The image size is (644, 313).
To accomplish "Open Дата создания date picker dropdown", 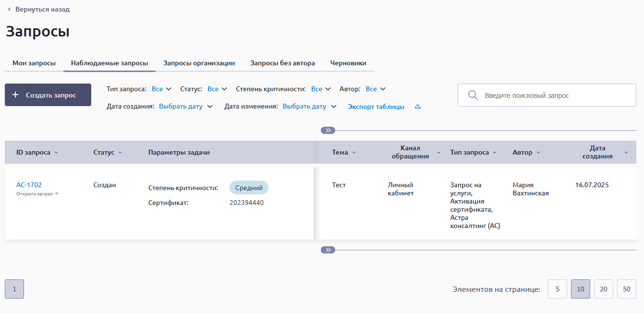I will point(185,107).
